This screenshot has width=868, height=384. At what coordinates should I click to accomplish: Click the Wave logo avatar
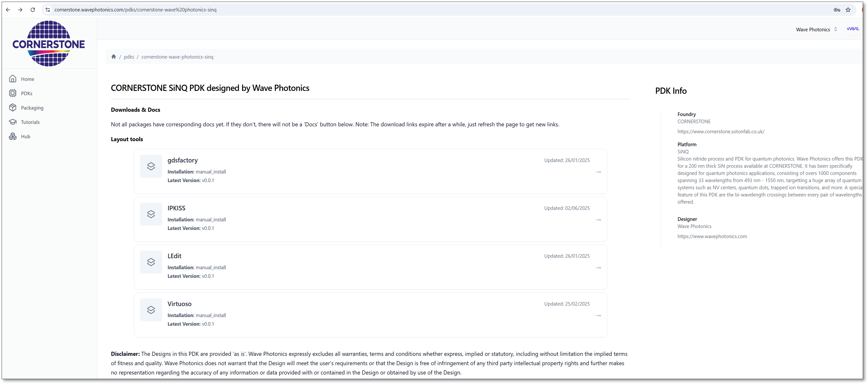(x=852, y=29)
